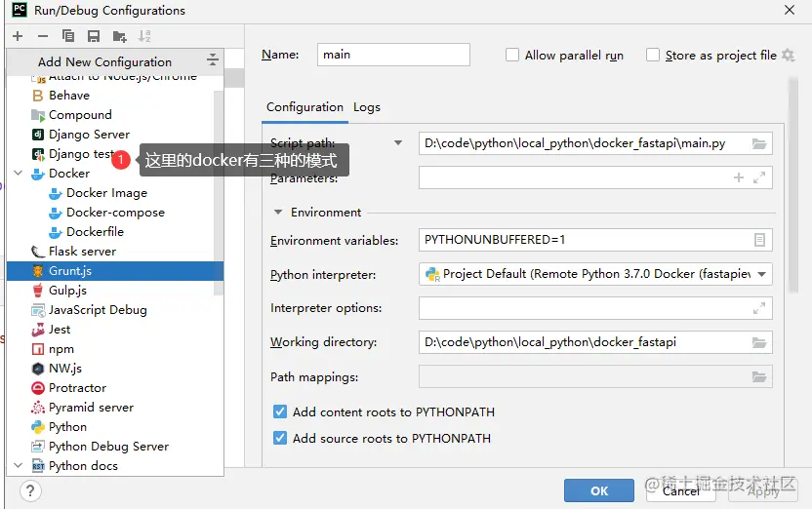Click the help question mark button
This screenshot has width=812, height=509.
30,490
